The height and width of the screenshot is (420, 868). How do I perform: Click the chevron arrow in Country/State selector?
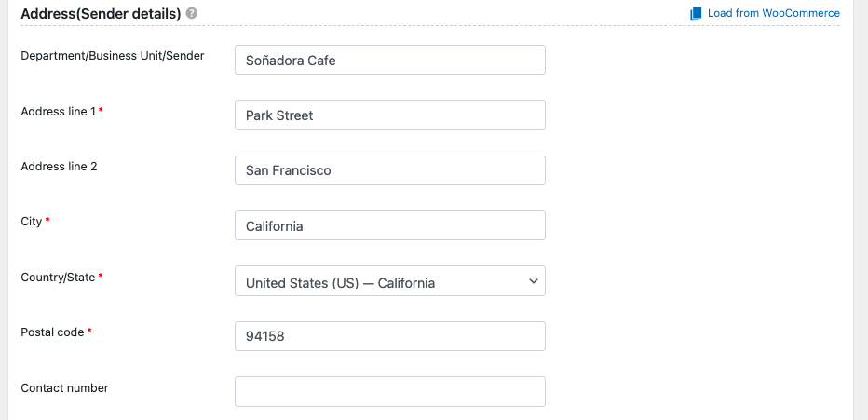[533, 281]
